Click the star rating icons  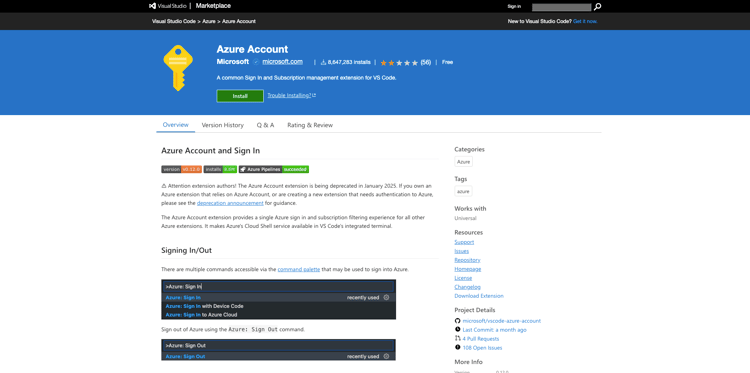(399, 63)
